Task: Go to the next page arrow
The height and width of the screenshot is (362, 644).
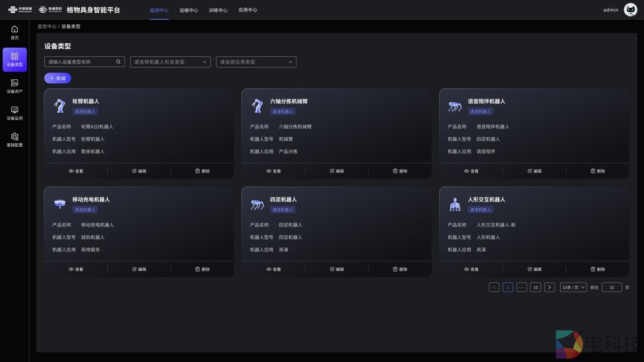Action: point(549,287)
